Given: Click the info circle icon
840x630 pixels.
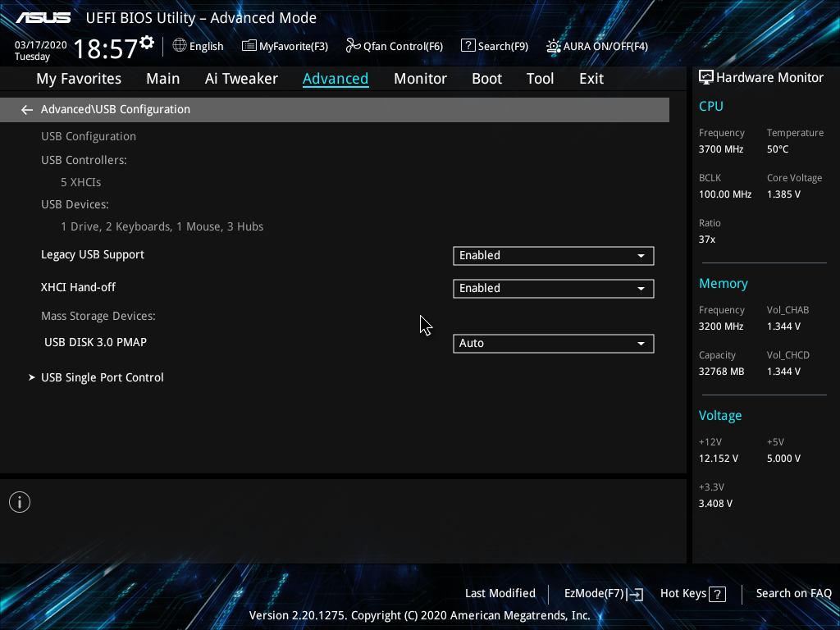Looking at the screenshot, I should point(20,503).
